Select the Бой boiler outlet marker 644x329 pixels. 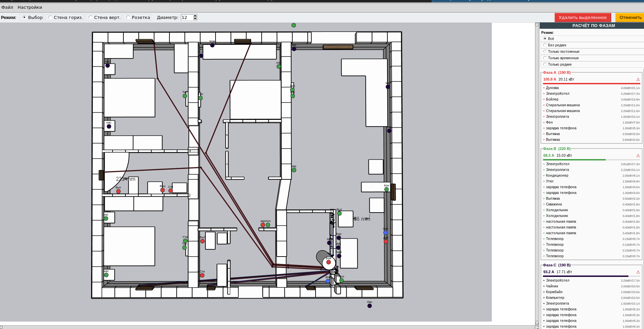point(328,262)
